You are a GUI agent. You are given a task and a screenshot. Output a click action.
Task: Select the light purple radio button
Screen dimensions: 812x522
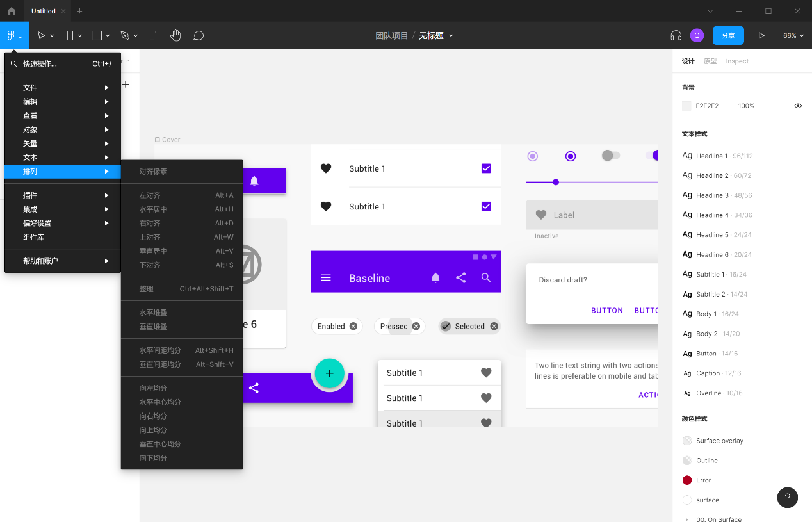pyautogui.click(x=532, y=156)
